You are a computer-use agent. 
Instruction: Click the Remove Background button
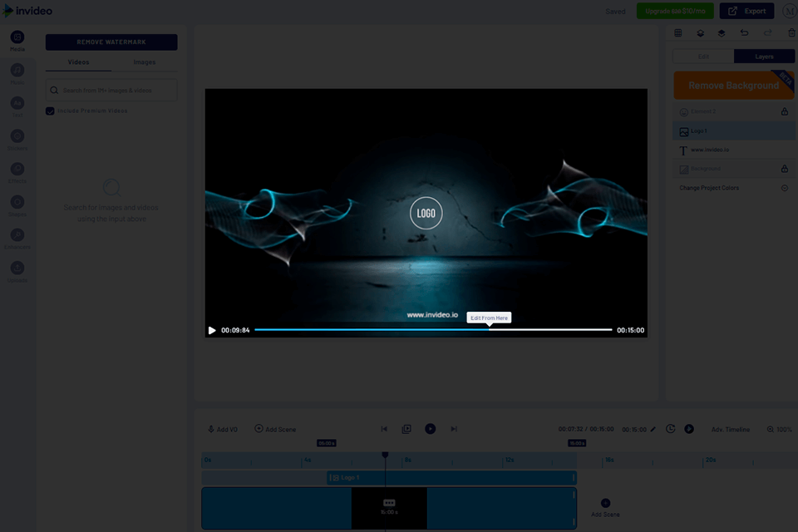(x=732, y=85)
